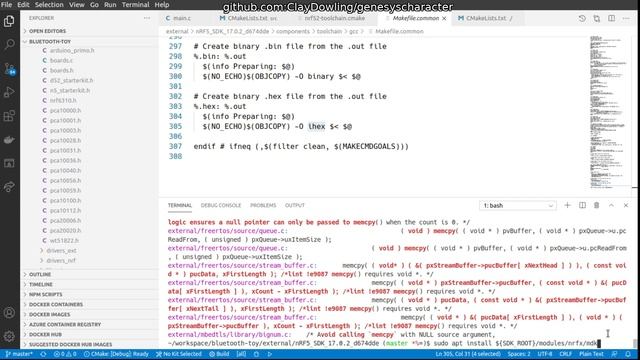Open changes compare icon in editor toolbar
Image resolution: width=640 pixels, height=360 pixels.
597,18
